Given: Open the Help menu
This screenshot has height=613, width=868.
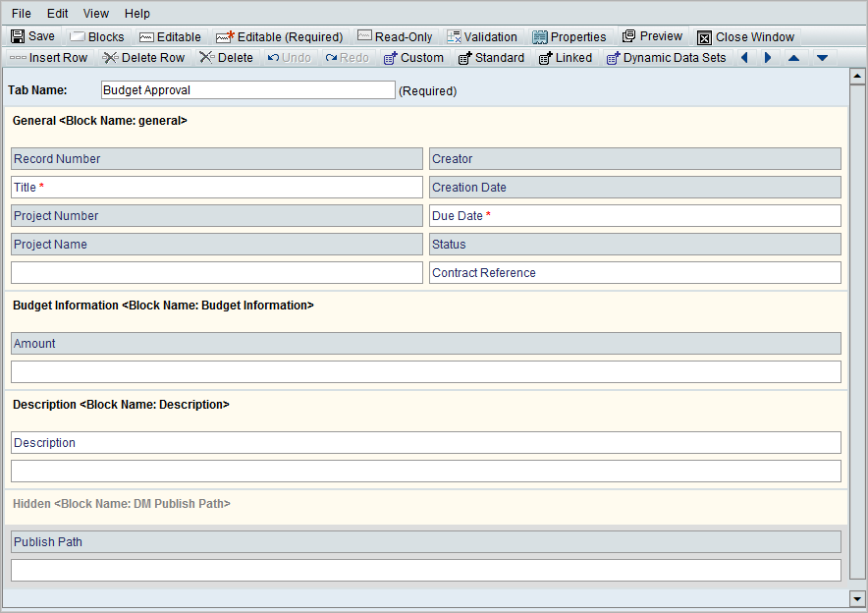Looking at the screenshot, I should click(x=136, y=13).
